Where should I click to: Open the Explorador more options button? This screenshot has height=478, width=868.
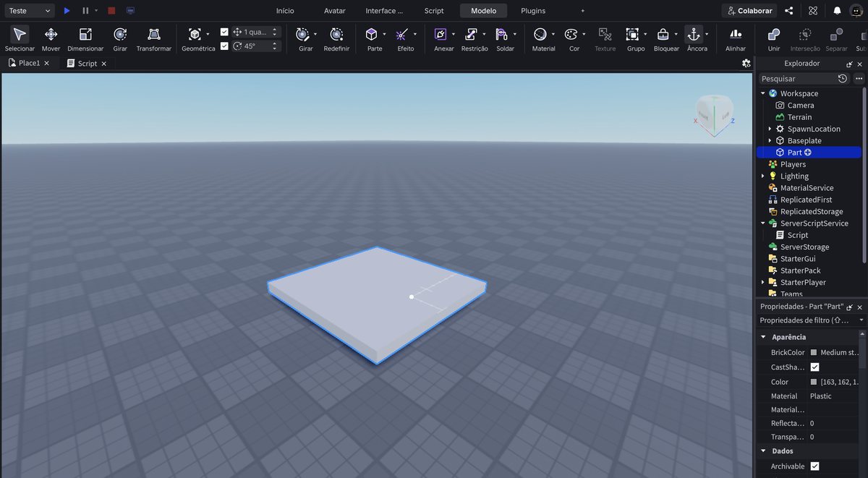859,78
